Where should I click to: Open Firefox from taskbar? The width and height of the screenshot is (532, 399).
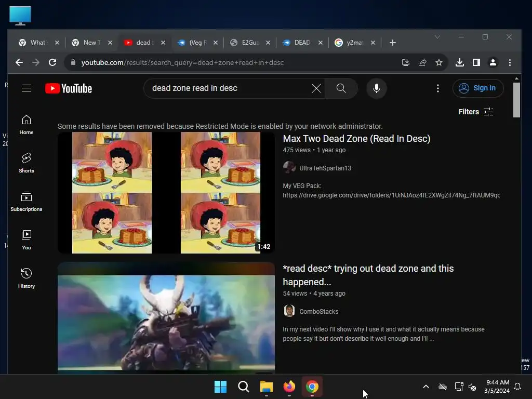coord(289,387)
